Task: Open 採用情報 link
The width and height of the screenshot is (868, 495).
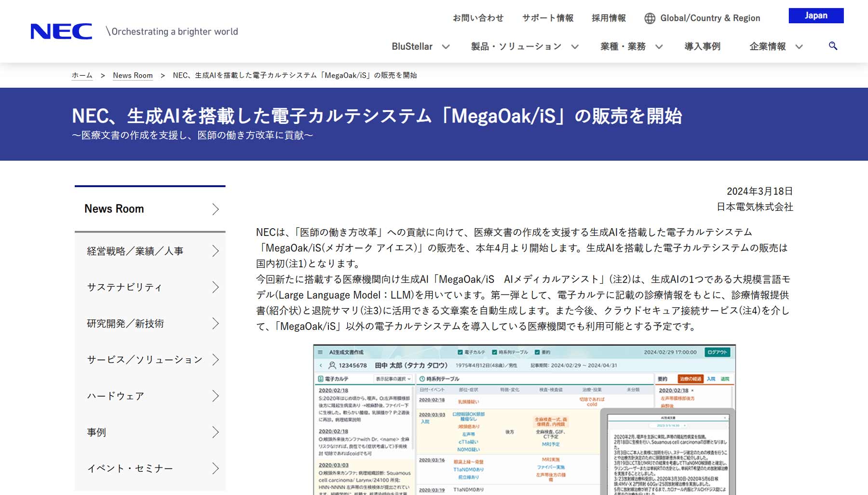Action: [609, 18]
